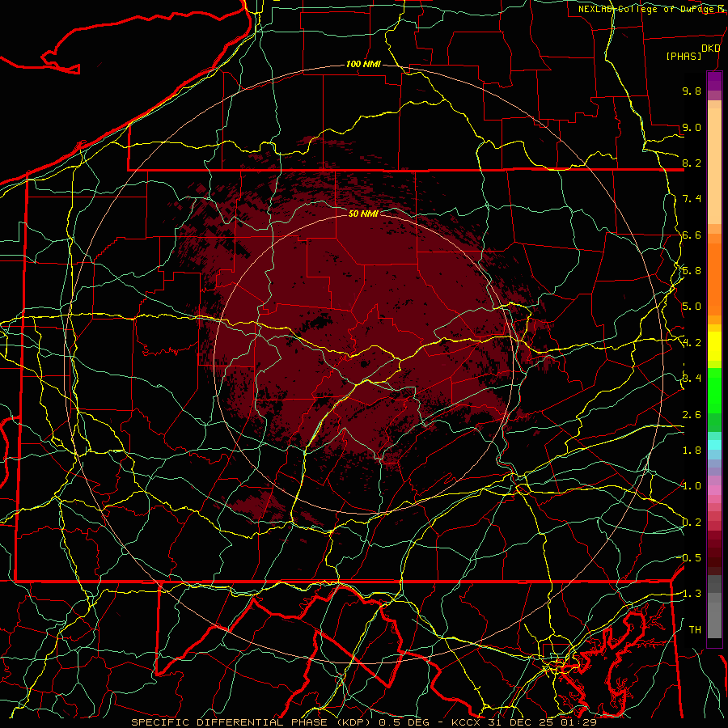The image size is (728, 728).
Task: Click the orange segment of the color scale
Action: pos(714,278)
